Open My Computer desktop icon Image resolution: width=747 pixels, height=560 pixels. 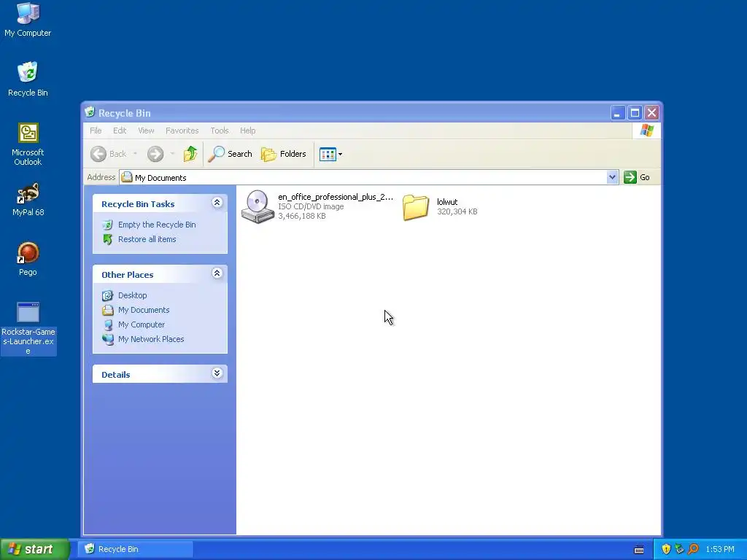28,20
